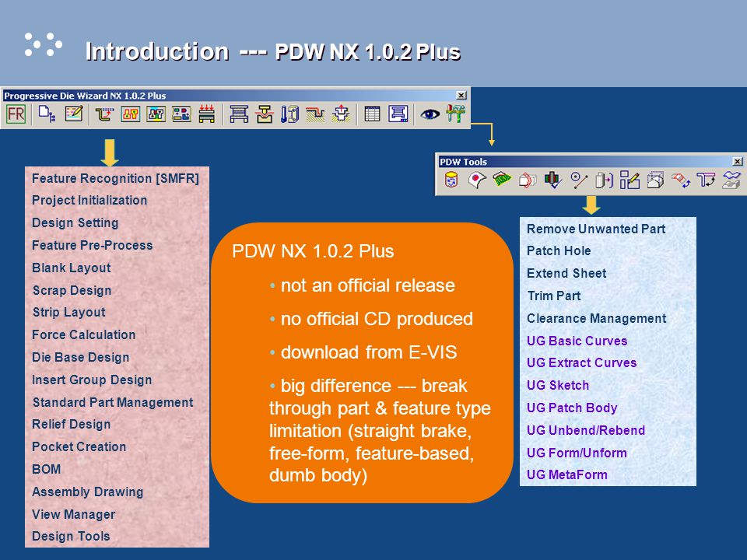Select the Insert Group Design icon
747x560 pixels.
coord(265,114)
